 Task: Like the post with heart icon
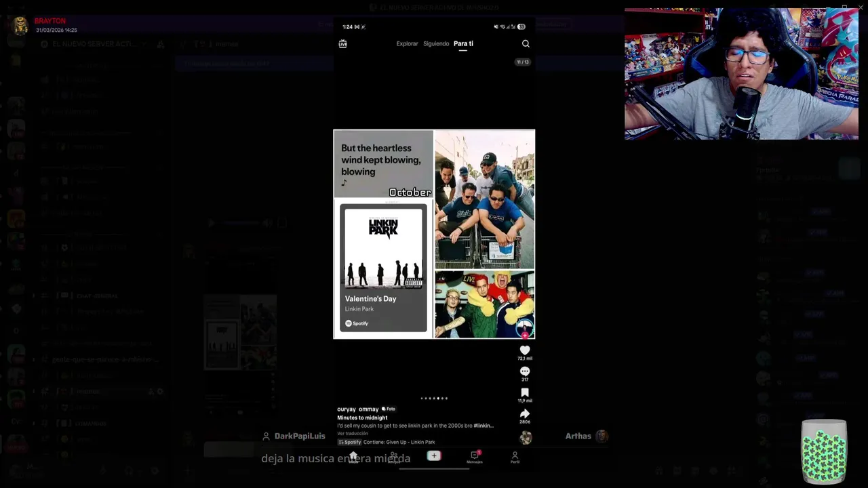pos(525,350)
